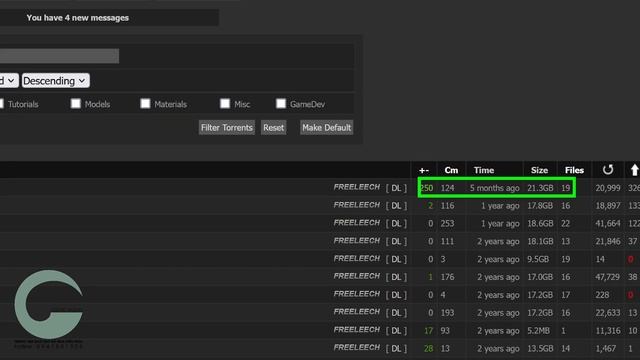Click the 18.1GB size cell

coord(540,242)
